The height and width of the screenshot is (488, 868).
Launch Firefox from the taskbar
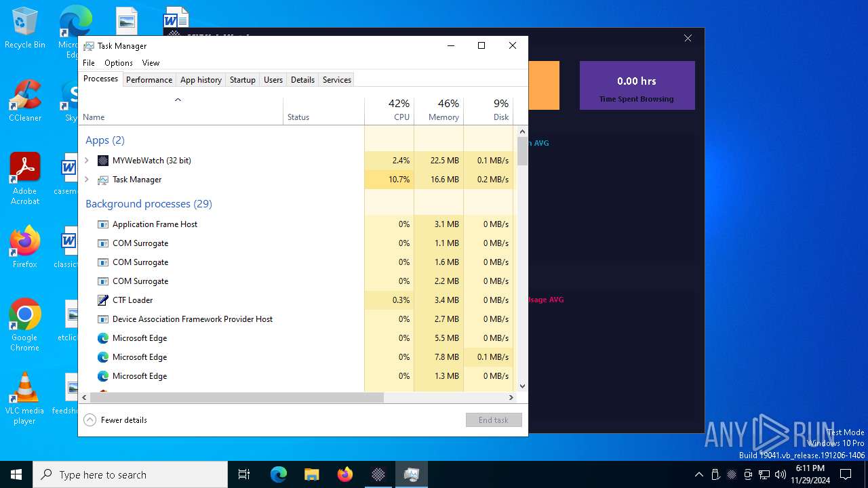[345, 474]
